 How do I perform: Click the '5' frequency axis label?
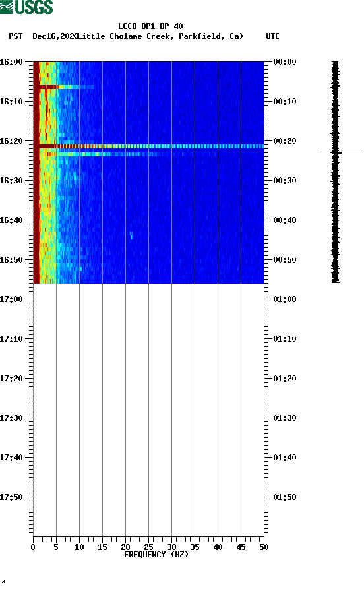(56, 547)
